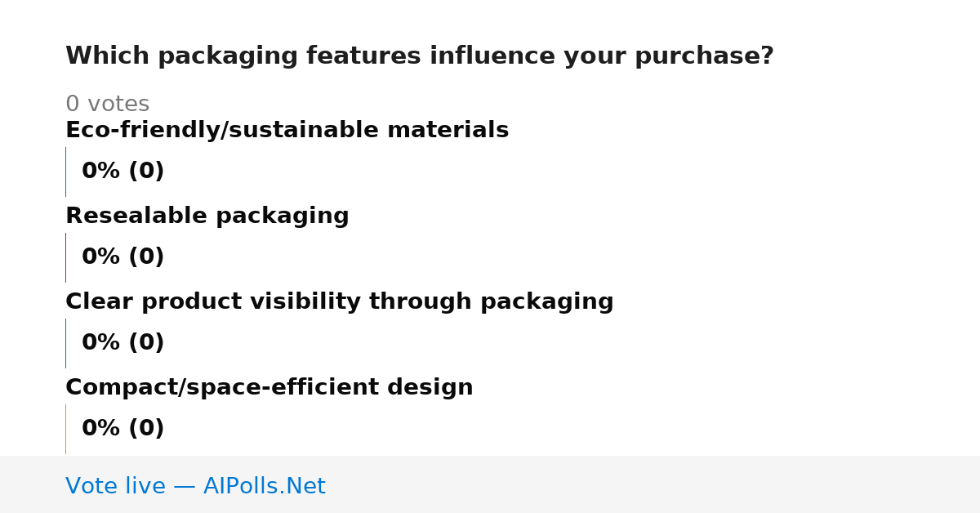Click the blue result bar for Eco-friendly
The image size is (980, 513).
coord(65,172)
